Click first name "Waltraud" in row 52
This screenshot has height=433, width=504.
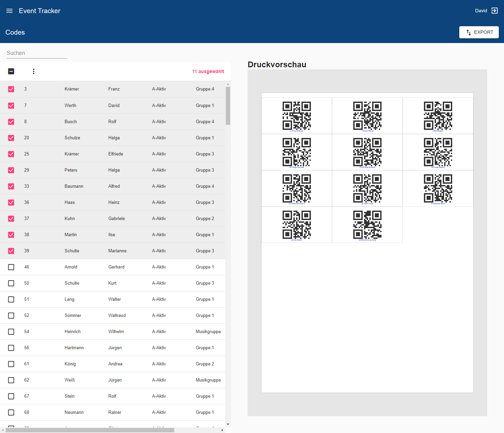pyautogui.click(x=117, y=316)
